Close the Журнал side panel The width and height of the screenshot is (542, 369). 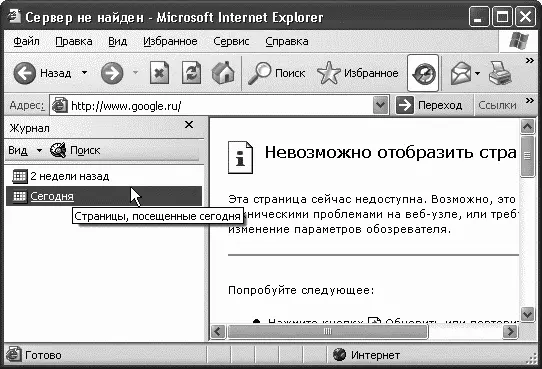point(189,124)
